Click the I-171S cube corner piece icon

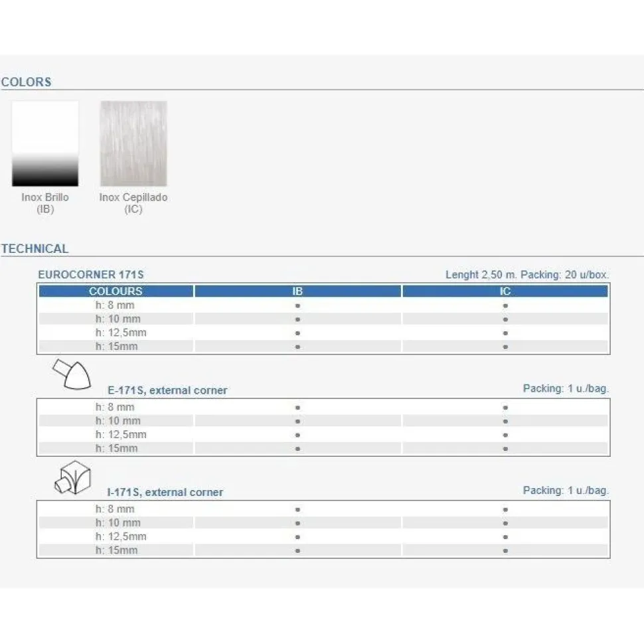click(72, 477)
